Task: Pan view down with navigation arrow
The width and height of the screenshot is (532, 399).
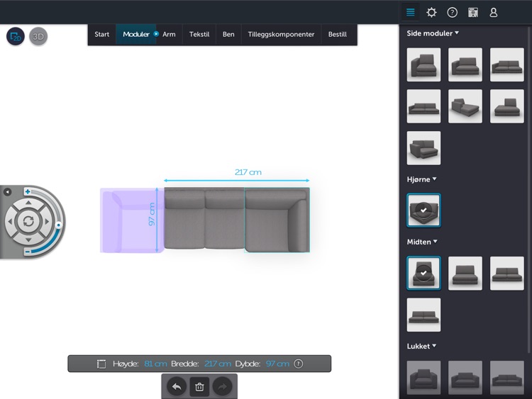Action: tap(28, 240)
